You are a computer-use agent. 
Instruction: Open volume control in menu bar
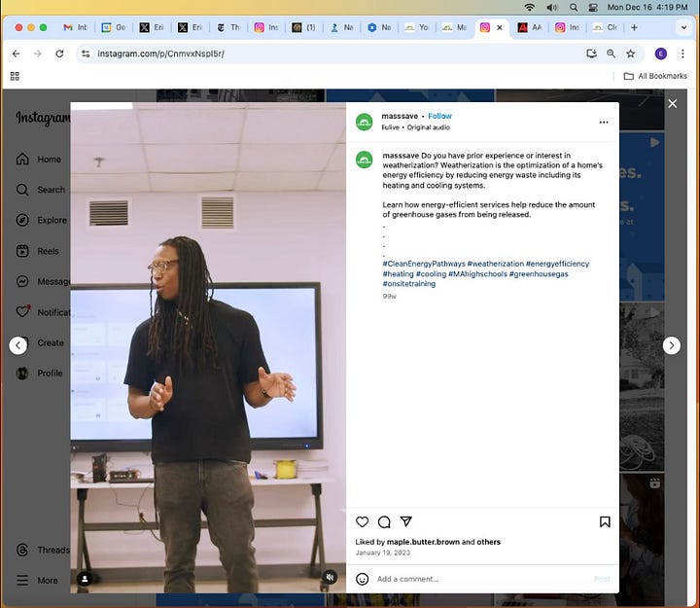click(552, 7)
